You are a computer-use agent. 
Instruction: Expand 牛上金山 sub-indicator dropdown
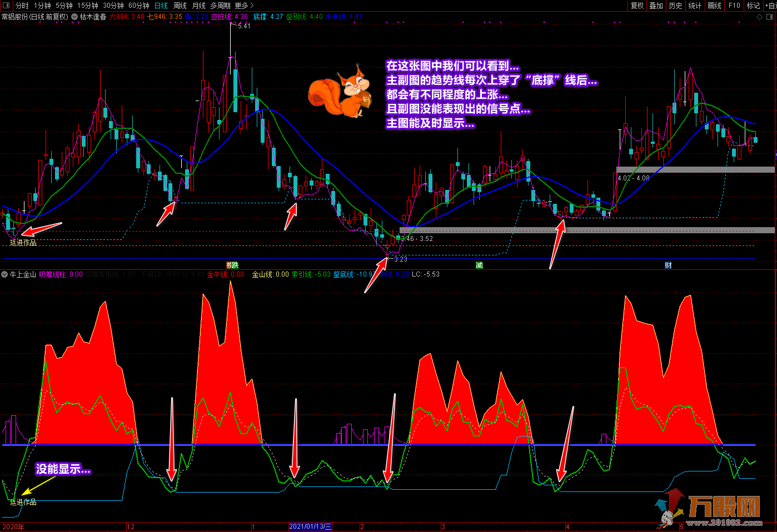tap(4, 274)
